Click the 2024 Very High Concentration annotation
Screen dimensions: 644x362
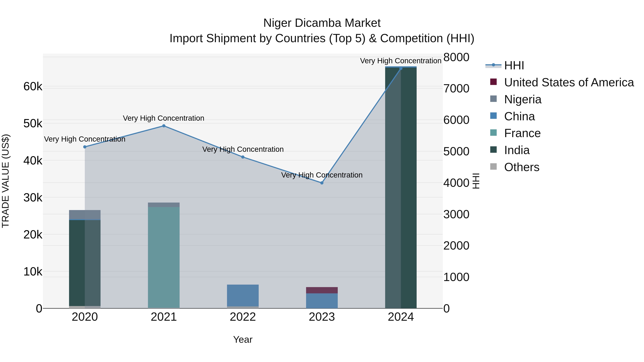tap(401, 61)
